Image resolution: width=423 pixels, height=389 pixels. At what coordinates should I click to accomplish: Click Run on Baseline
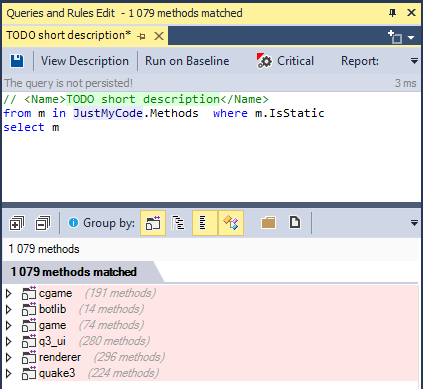187,61
